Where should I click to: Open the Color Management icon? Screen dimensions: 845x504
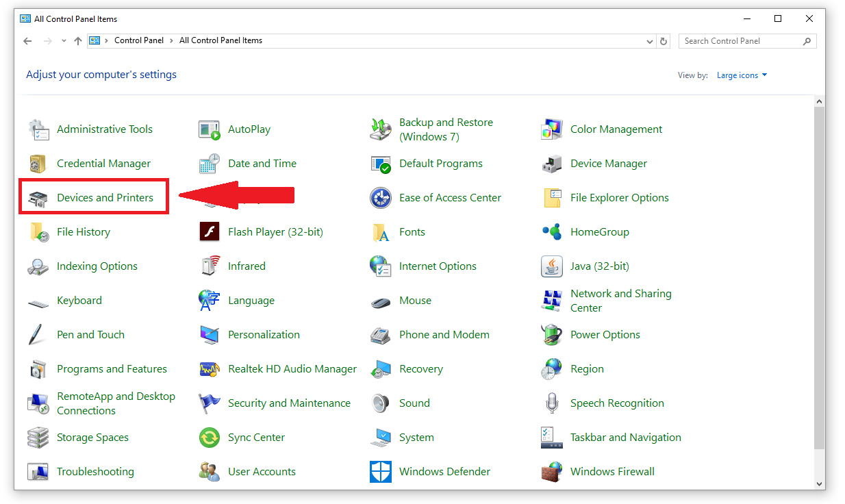552,129
